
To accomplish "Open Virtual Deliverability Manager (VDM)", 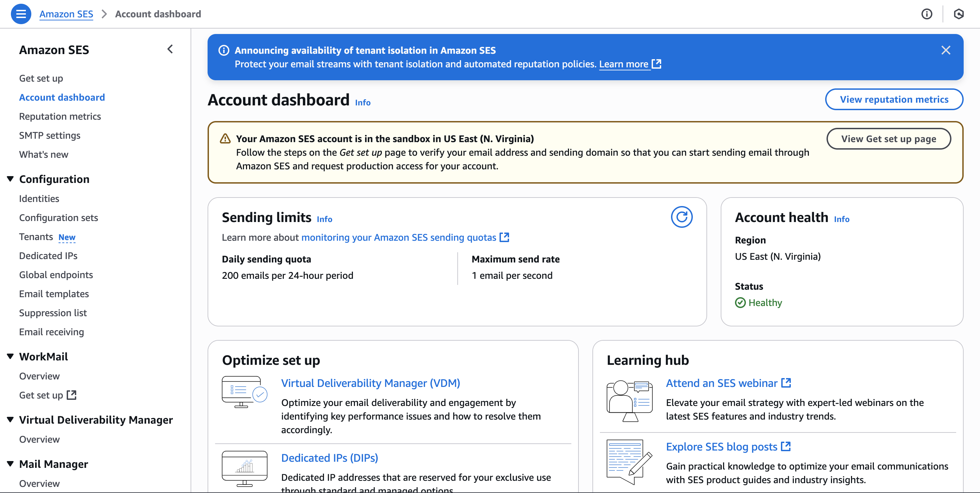I will (x=371, y=383).
